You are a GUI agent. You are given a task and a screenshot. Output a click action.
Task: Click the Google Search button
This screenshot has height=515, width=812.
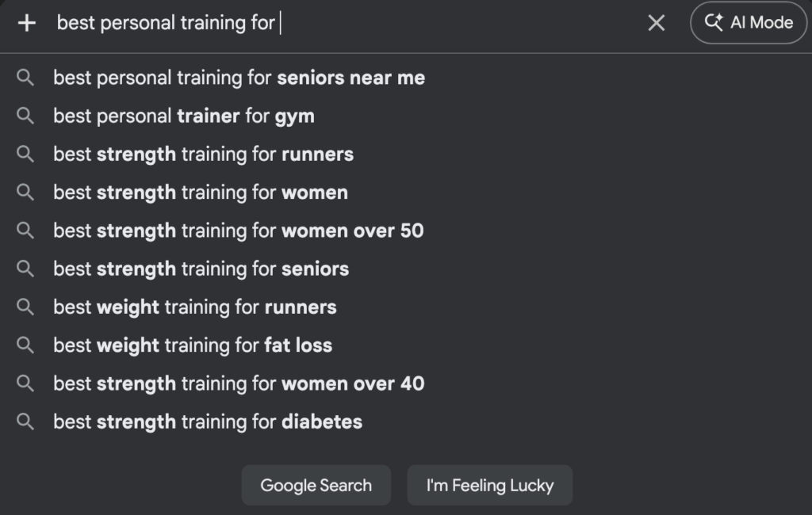[x=316, y=485]
